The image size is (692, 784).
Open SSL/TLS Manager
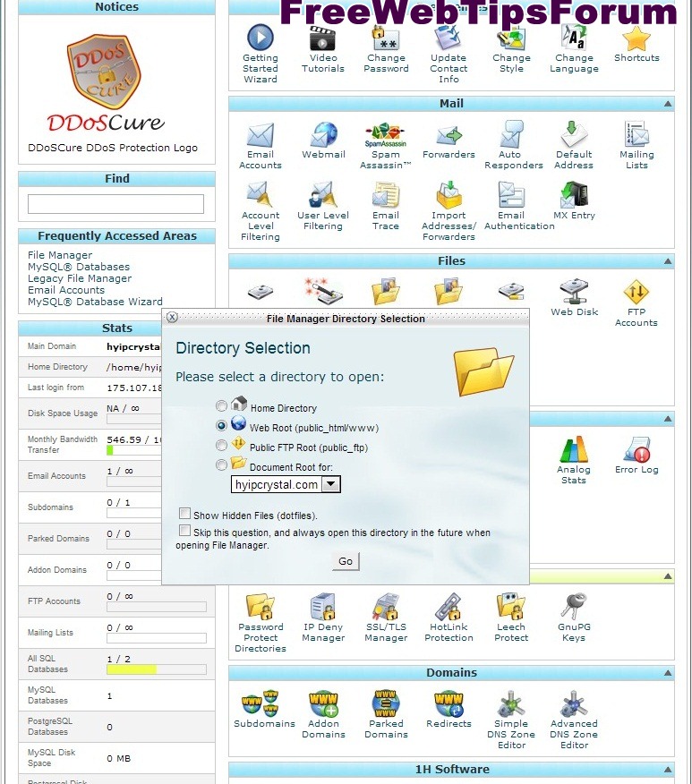(x=386, y=607)
